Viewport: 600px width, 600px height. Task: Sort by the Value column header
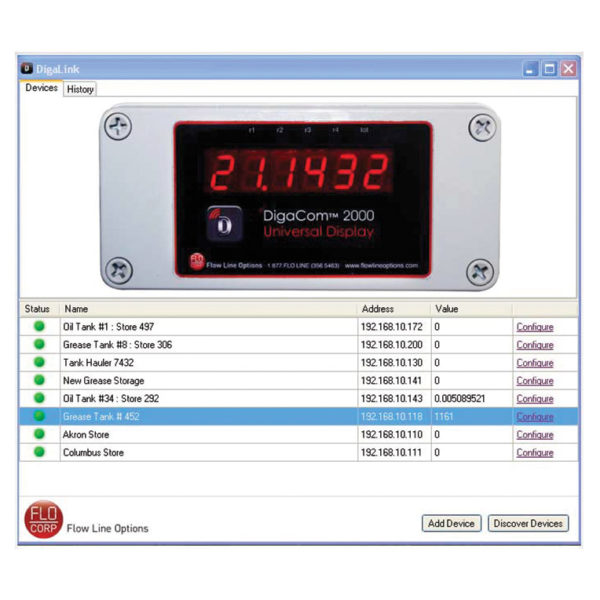click(472, 309)
